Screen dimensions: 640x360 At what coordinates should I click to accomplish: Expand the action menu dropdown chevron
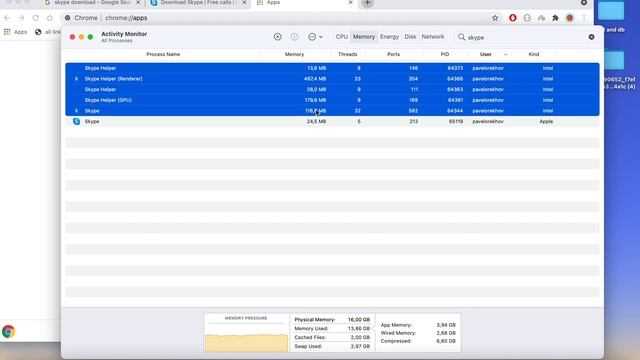[321, 37]
